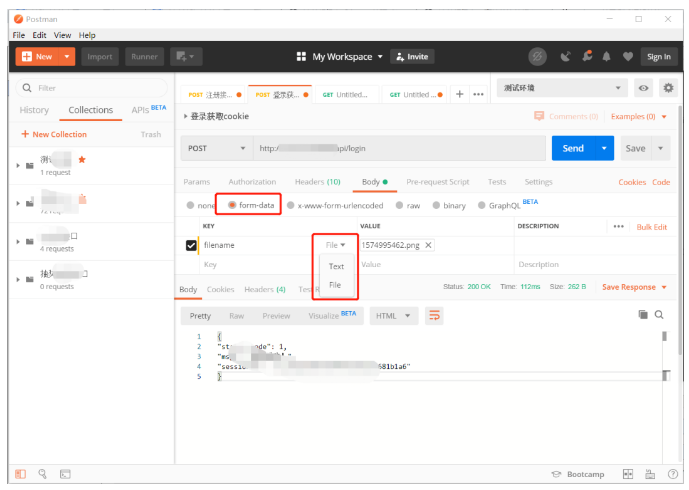The image size is (689, 490).
Task: Select the form-data body type
Action: pyautogui.click(x=232, y=205)
